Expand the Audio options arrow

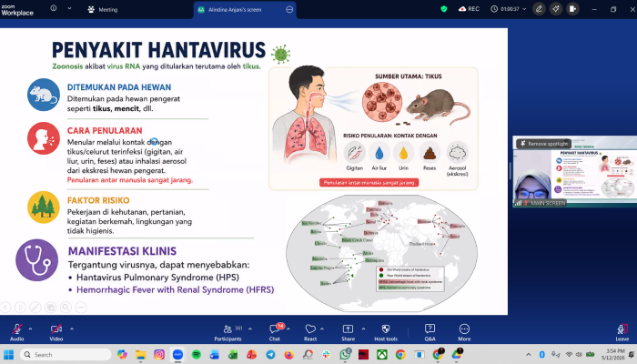pos(30,329)
